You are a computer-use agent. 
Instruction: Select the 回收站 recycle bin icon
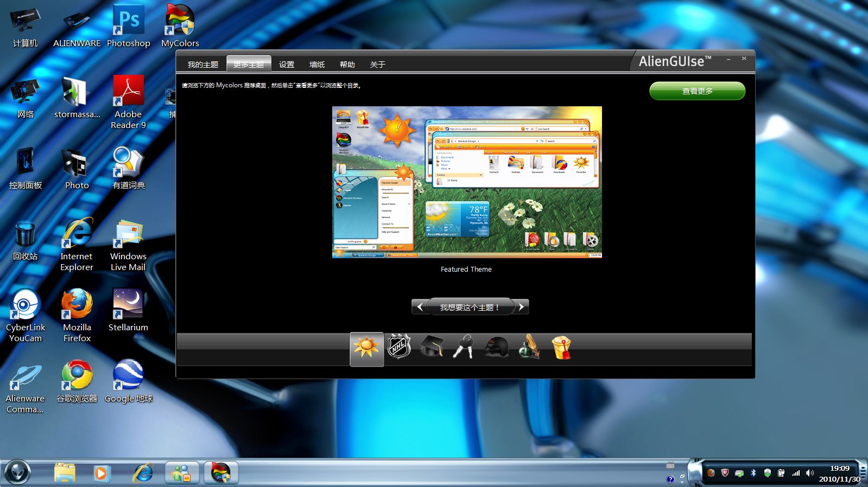pyautogui.click(x=26, y=240)
